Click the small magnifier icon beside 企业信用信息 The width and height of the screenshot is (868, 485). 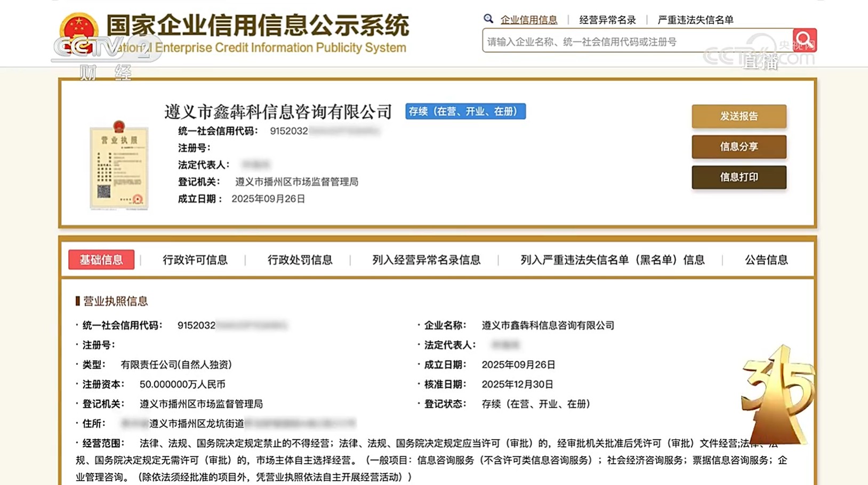click(488, 19)
